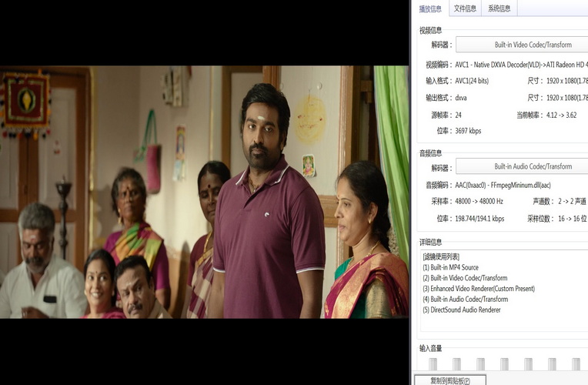Click the fourth input volume level bar
This screenshot has width=588, height=385.
click(504, 363)
